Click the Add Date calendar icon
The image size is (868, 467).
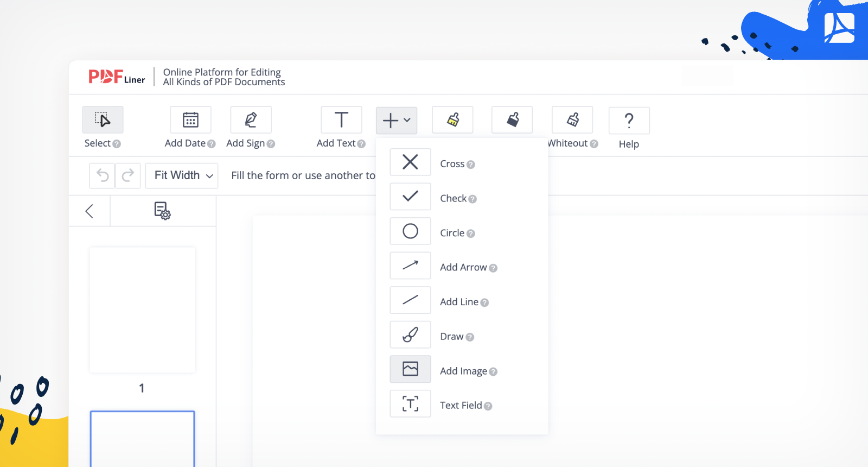pyautogui.click(x=190, y=119)
